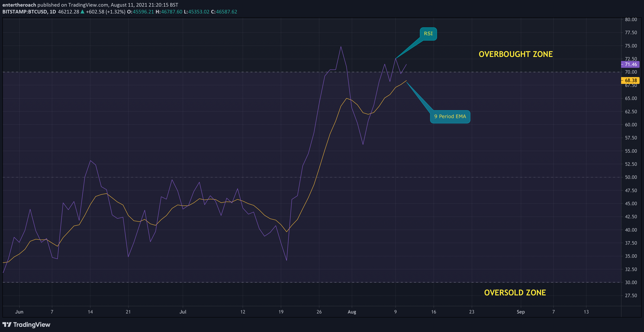Click the 60.00 price axis label
This screenshot has width=644, height=332.
(x=631, y=125)
